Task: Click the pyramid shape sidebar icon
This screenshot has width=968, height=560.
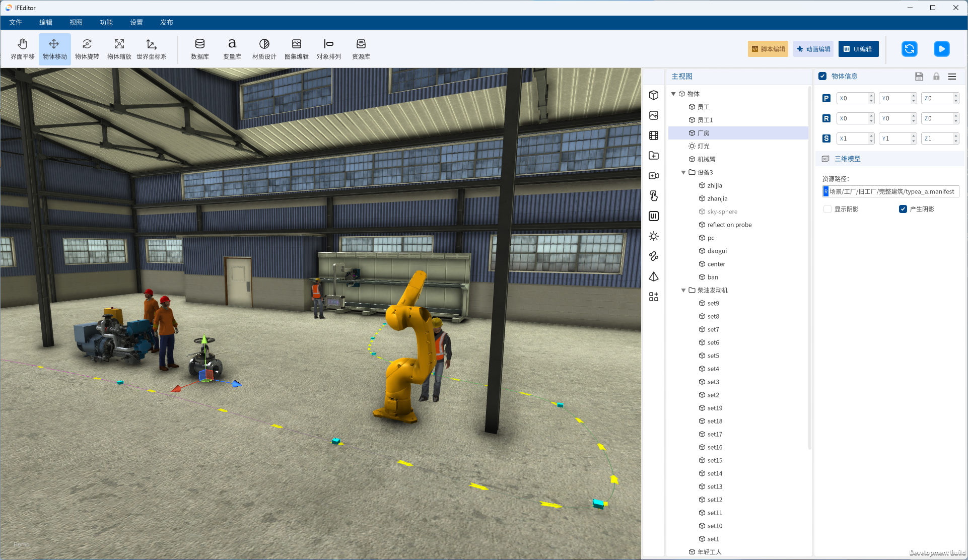Action: click(654, 276)
